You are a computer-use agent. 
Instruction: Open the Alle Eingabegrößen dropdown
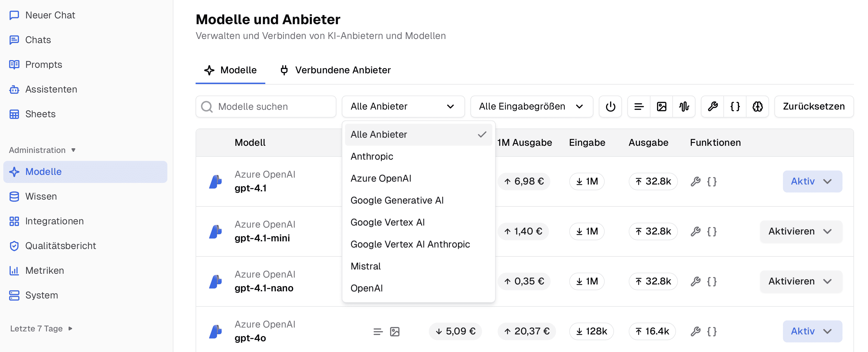coord(531,107)
